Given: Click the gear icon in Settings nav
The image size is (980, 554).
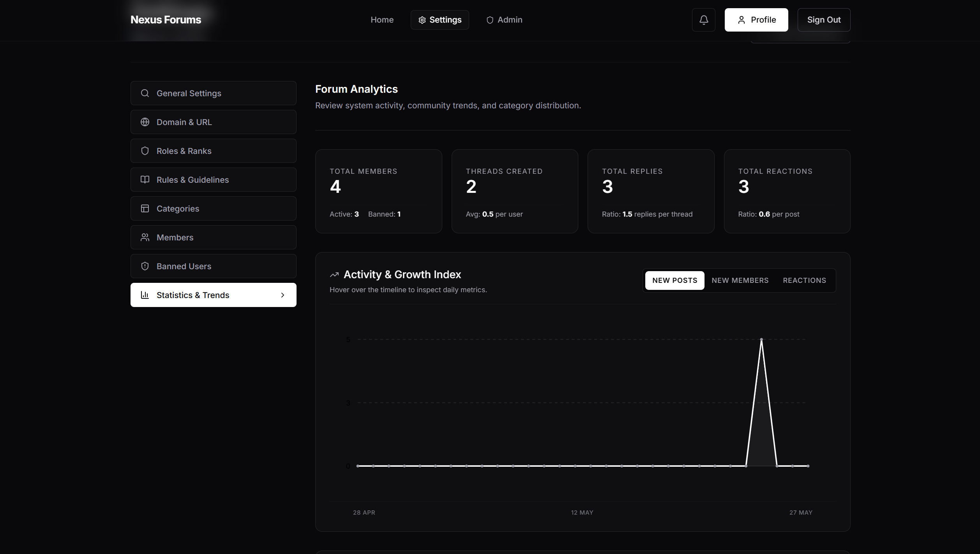Looking at the screenshot, I should (x=422, y=20).
